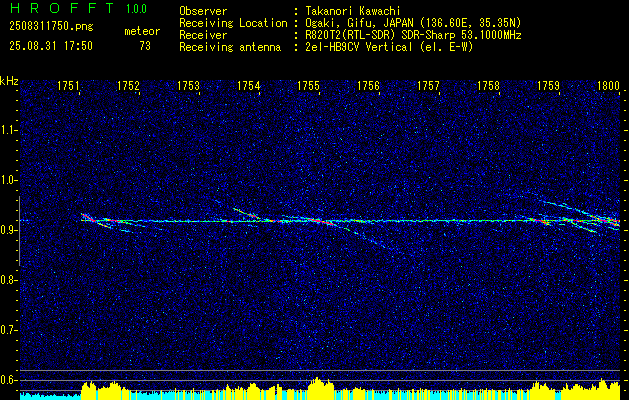The height and width of the screenshot is (400, 629).
Task: Click frequency axis label 0.7
Action: click(x=8, y=330)
